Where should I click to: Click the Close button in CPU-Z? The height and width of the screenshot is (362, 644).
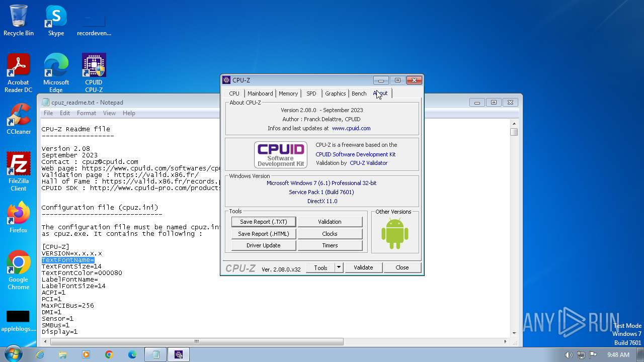click(402, 267)
